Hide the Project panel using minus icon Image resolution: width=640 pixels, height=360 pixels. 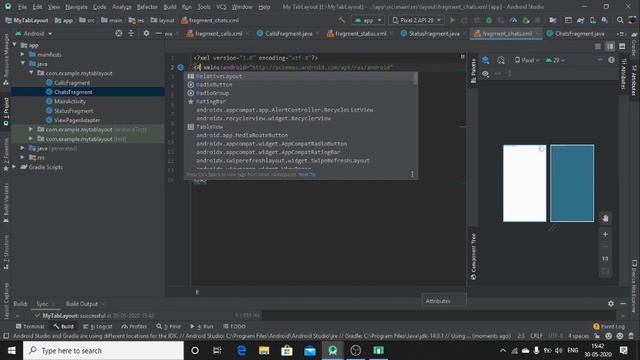coord(158,33)
